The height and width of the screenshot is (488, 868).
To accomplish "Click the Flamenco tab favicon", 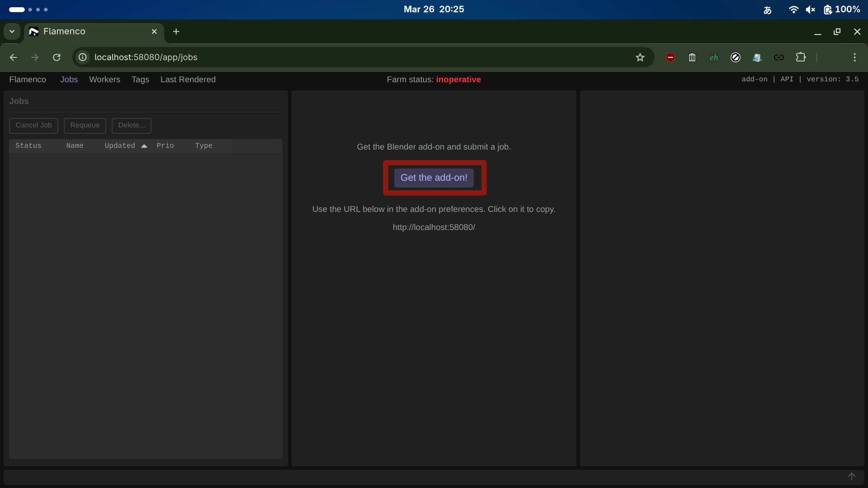I will pyautogui.click(x=34, y=31).
